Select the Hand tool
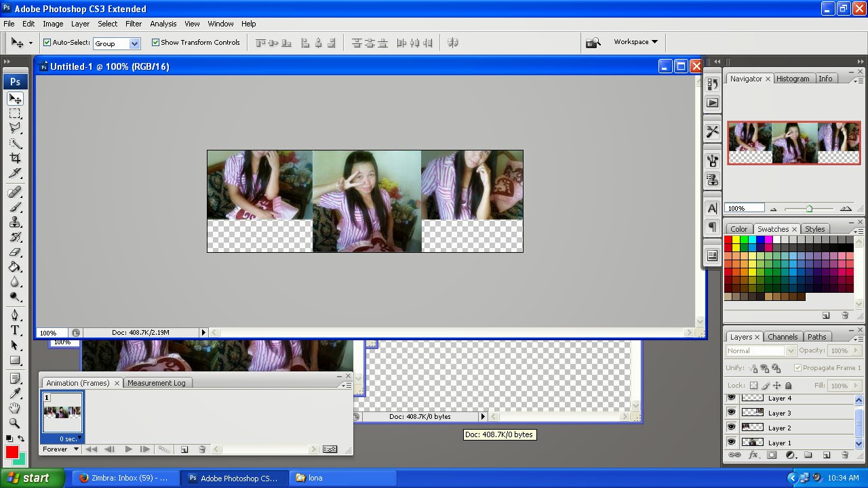 tap(15, 407)
